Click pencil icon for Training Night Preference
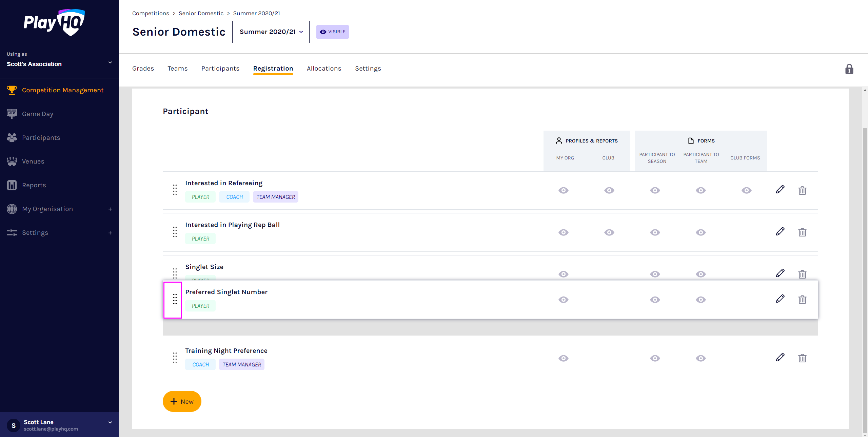The width and height of the screenshot is (868, 437). coord(780,358)
